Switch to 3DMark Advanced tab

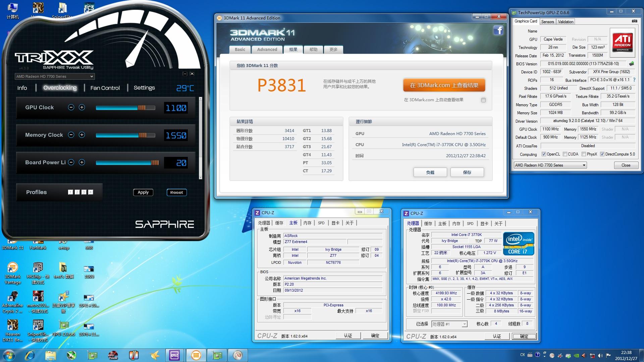[267, 49]
